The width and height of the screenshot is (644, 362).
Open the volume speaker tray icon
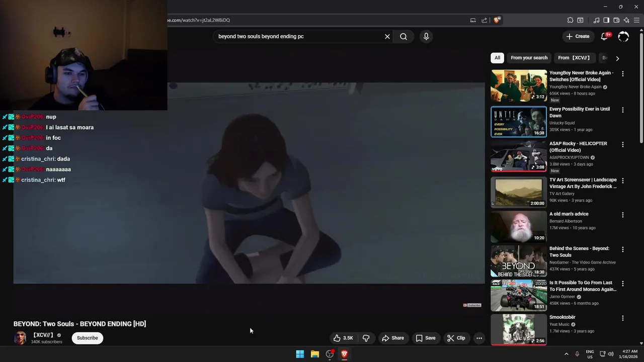(x=611, y=354)
